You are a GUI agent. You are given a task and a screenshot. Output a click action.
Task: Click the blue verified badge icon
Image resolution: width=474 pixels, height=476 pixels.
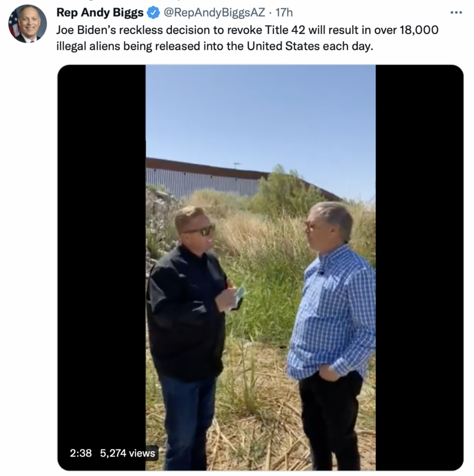[153, 13]
